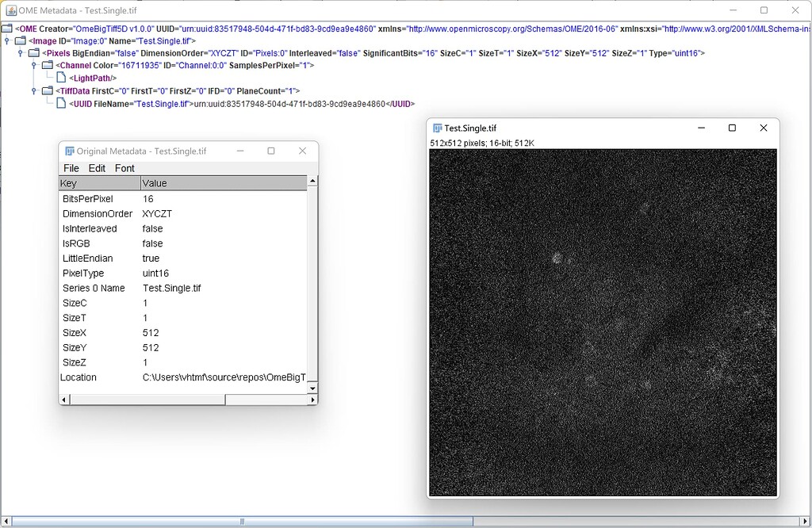
Task: Collapse the Image tree node
Action: (7, 40)
